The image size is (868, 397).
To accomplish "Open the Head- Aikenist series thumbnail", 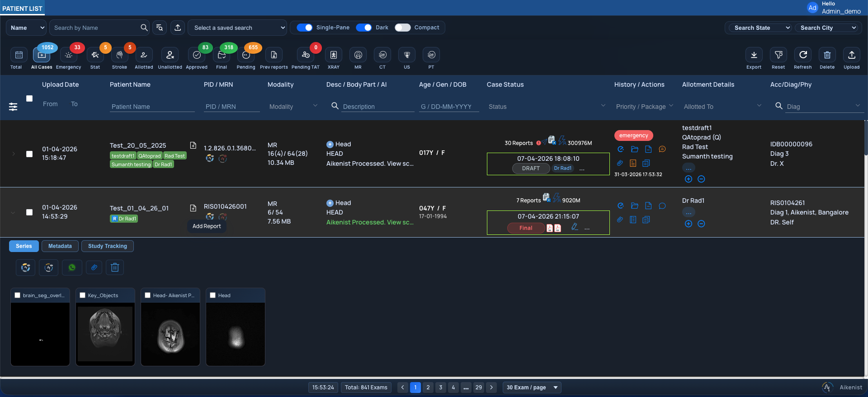I will click(x=170, y=334).
